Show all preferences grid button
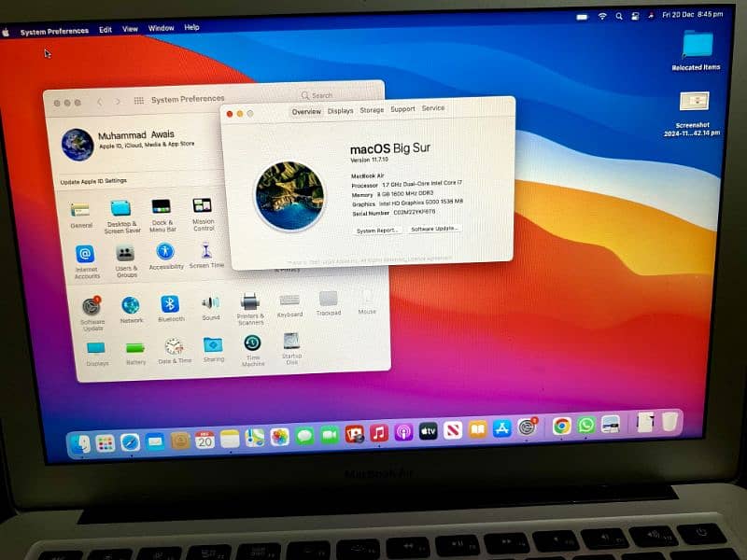Screen dimensions: 747x560 139,101
